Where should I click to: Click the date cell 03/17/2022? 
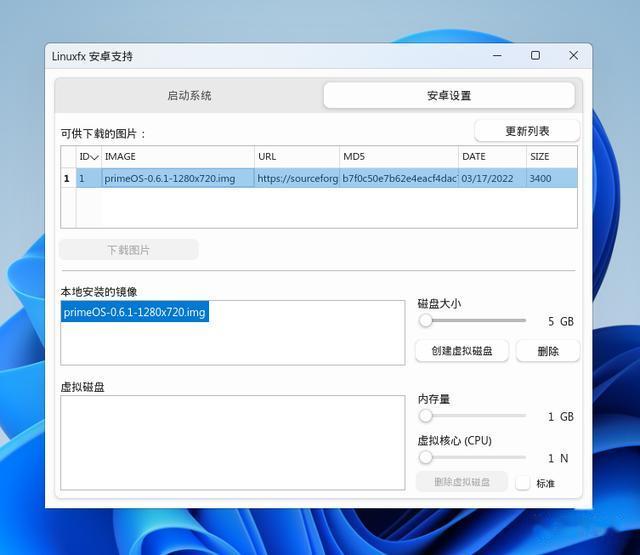coord(492,178)
